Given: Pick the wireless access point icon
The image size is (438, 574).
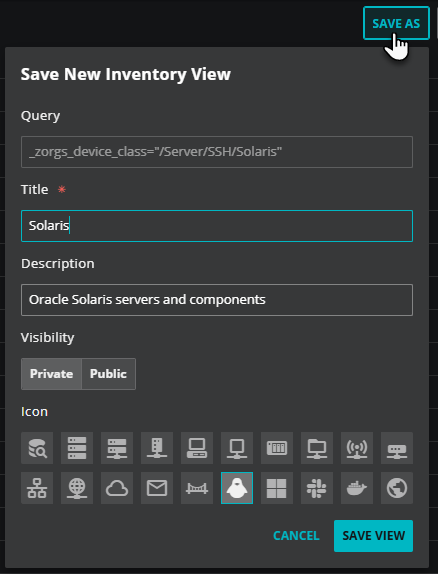Looking at the screenshot, I should coord(357,448).
